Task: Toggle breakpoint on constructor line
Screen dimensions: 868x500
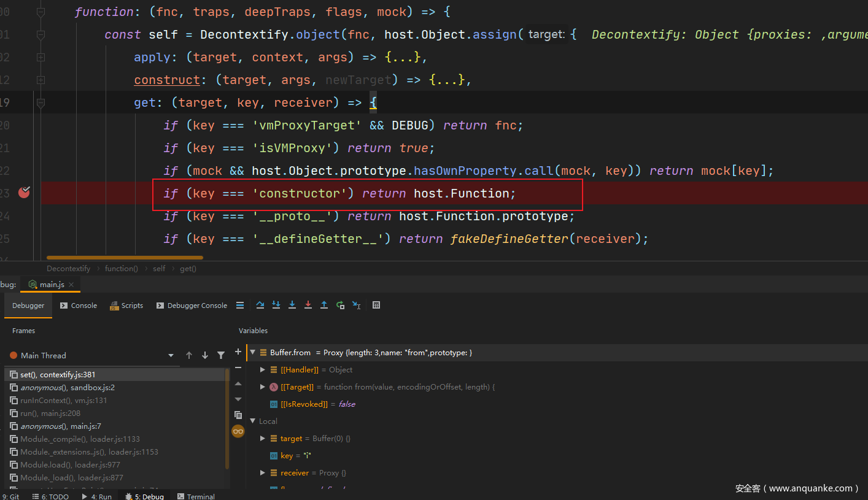Action: coord(24,193)
